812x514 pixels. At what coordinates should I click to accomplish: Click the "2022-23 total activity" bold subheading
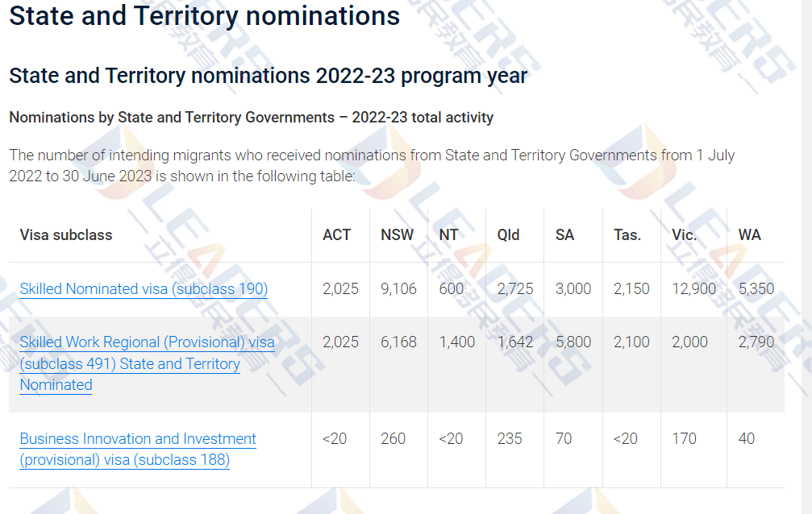[251, 118]
